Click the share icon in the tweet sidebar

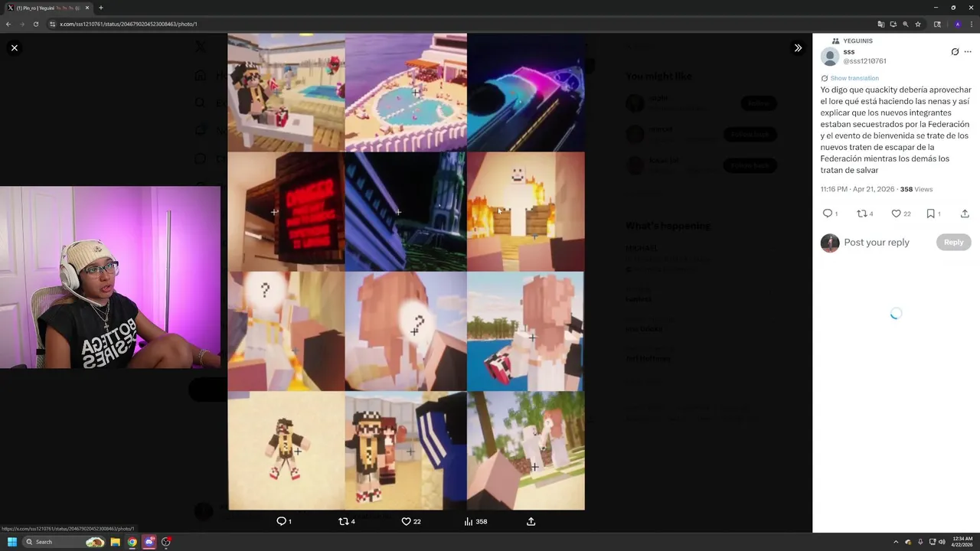click(965, 214)
